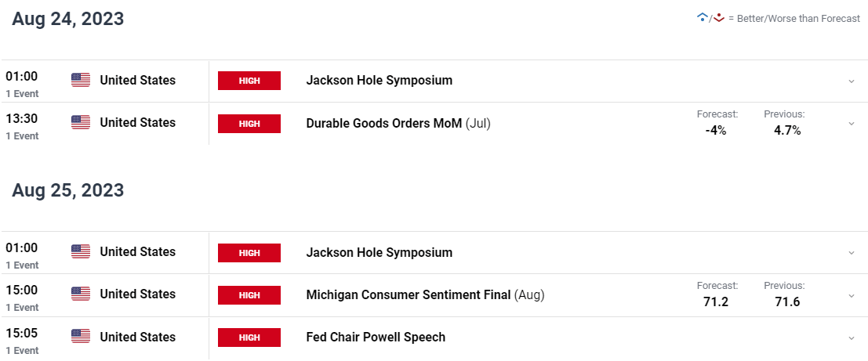Click the blue better-than-forecast legend icon
Viewport: 868px width, 361px height.
(702, 18)
